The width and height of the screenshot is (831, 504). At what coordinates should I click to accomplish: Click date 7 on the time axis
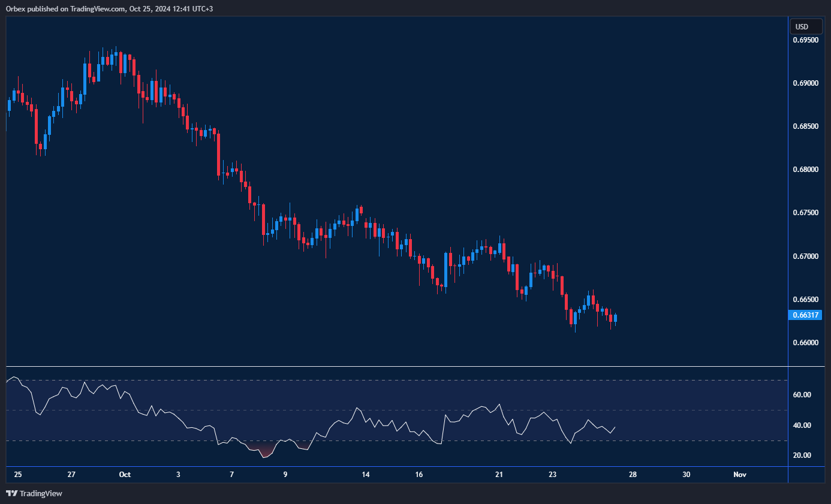(232, 475)
